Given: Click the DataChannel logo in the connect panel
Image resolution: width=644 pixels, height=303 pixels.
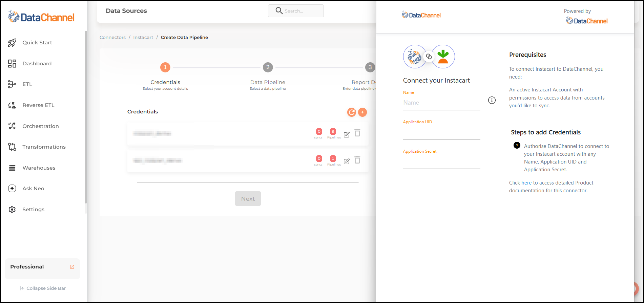Looking at the screenshot, I should [421, 15].
